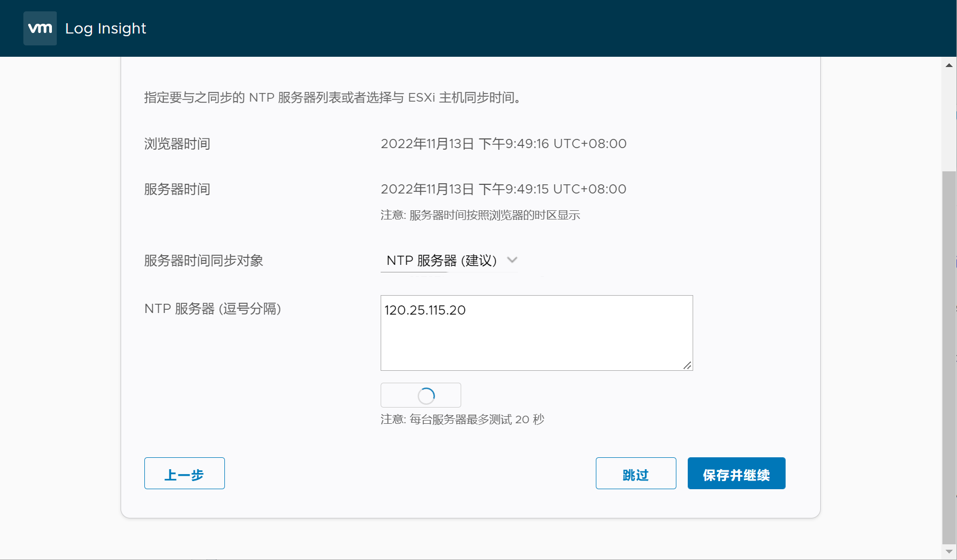
Task: Click the NTP 服务器 (逗号分隔) label
Action: coord(212,309)
